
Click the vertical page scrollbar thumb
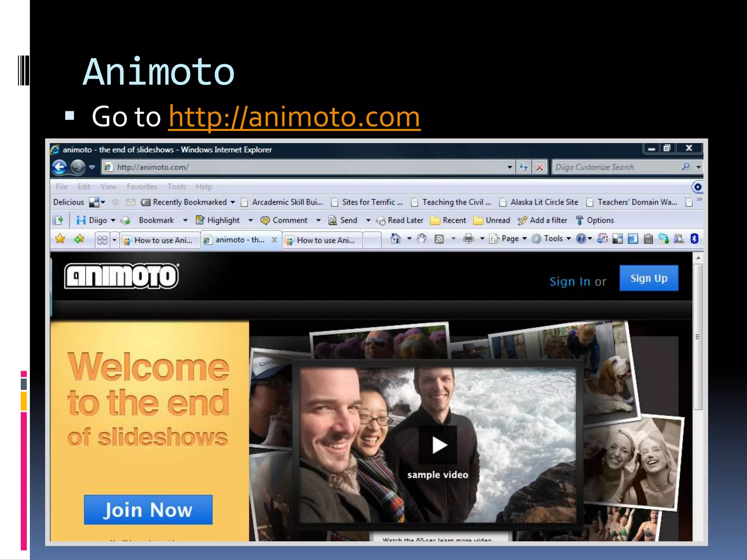pyautogui.click(x=698, y=337)
